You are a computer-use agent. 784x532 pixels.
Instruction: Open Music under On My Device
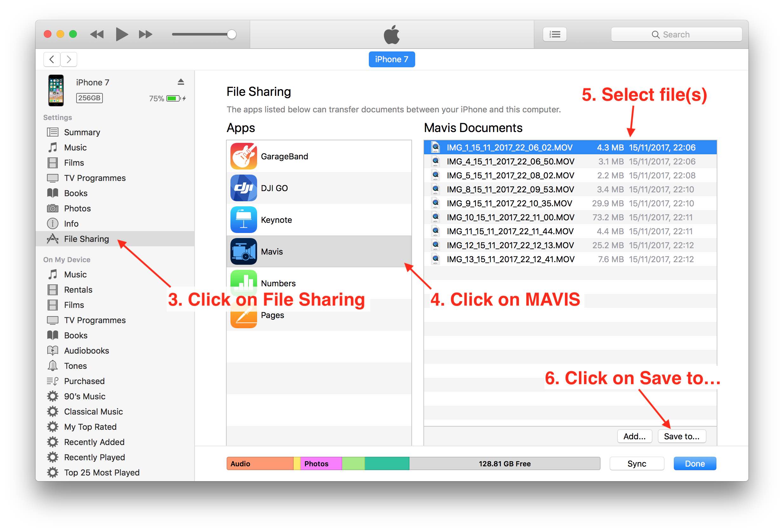pos(115,274)
